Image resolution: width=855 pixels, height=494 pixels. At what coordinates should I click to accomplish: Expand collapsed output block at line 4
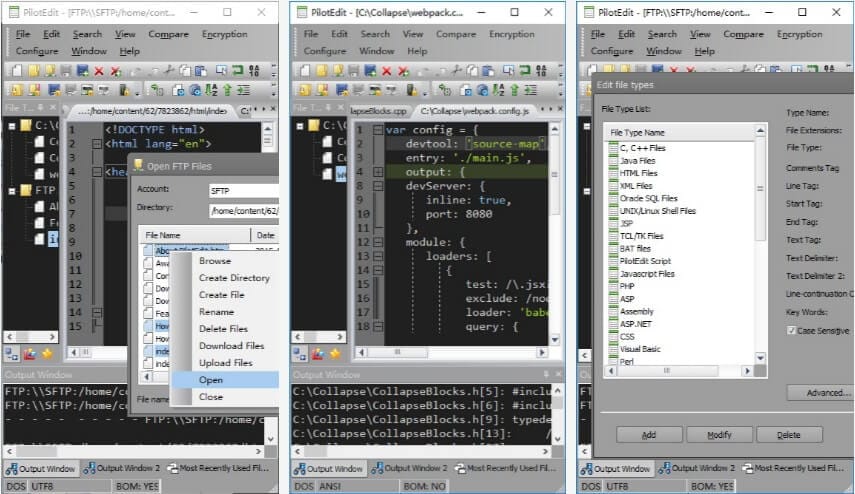click(x=377, y=172)
